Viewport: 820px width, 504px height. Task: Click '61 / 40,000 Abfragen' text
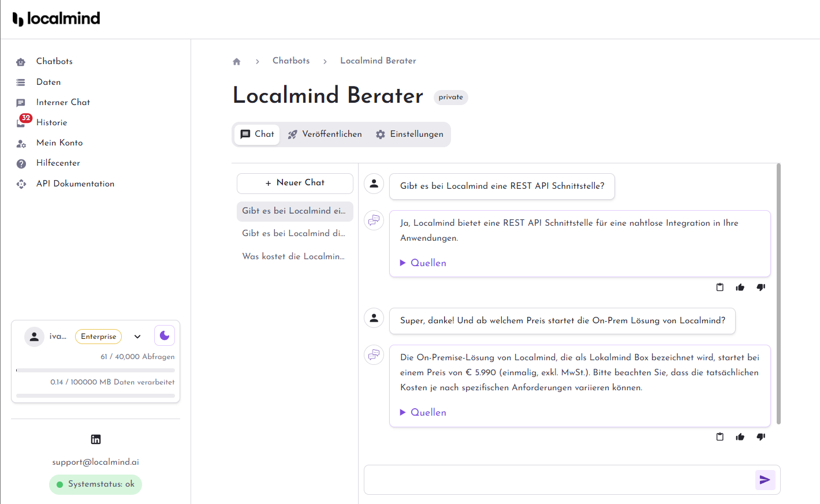(137, 357)
